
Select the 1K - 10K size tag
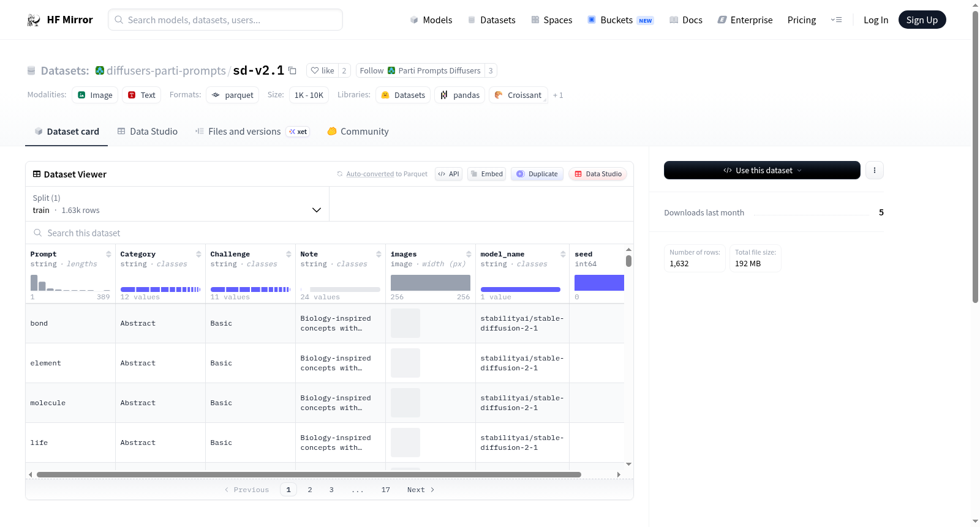click(309, 95)
